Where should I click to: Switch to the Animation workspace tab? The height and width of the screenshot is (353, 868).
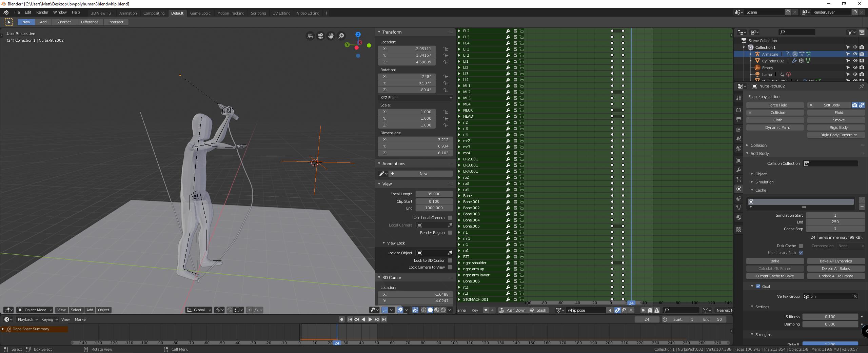[128, 13]
